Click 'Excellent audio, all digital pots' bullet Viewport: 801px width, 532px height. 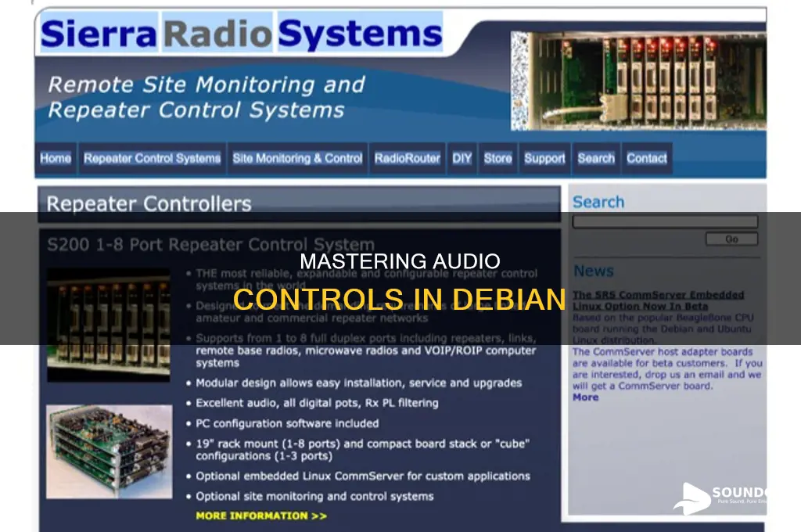coord(317,403)
